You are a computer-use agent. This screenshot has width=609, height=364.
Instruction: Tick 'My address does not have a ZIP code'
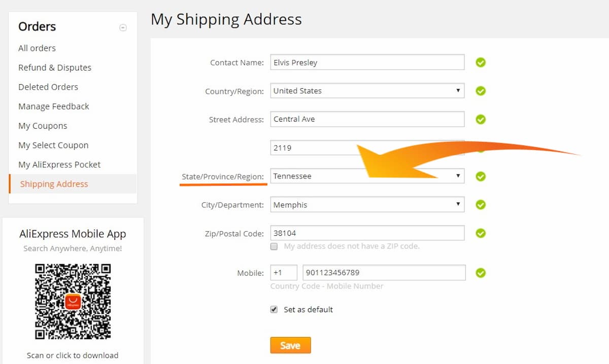coord(274,246)
